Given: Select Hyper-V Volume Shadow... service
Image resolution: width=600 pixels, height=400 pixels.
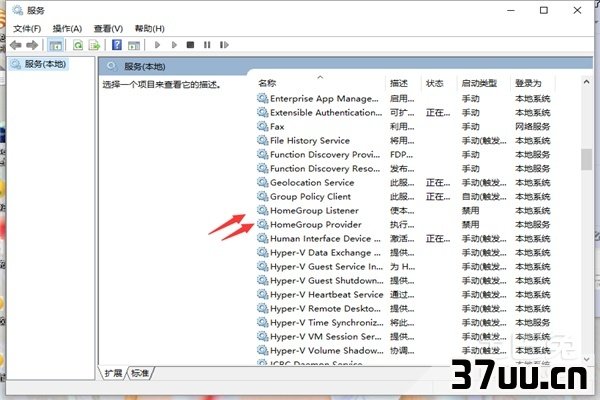Looking at the screenshot, I should 404,351.
